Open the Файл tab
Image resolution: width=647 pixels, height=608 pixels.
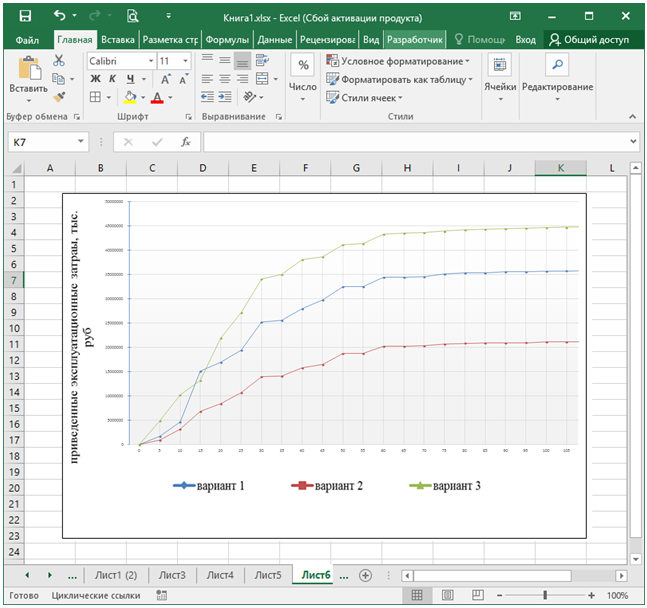[27, 40]
